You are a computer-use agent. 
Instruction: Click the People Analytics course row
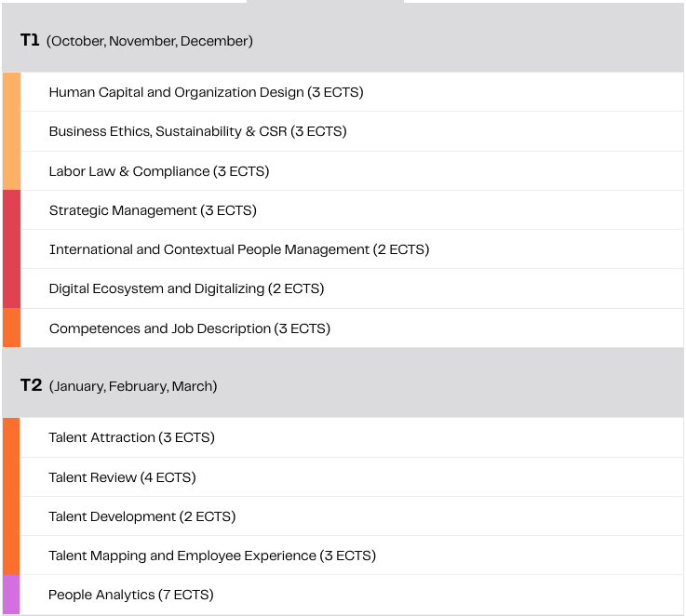[x=130, y=595]
